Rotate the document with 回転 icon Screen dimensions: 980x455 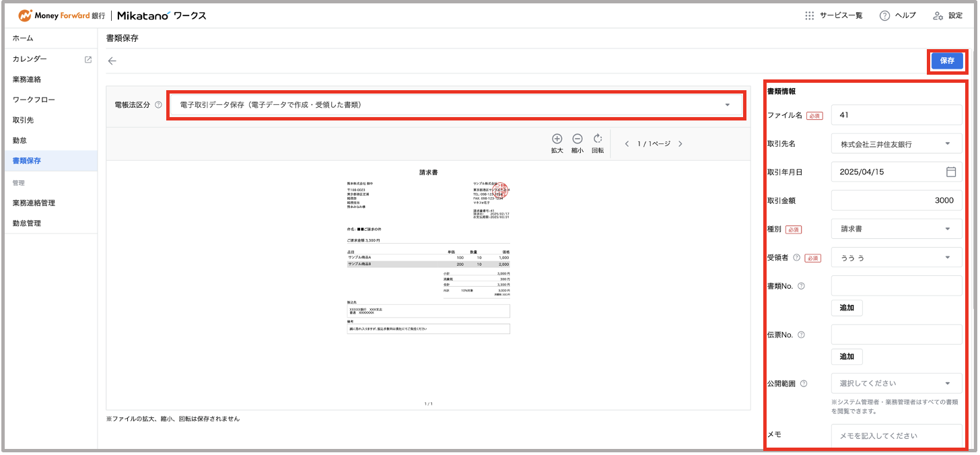pyautogui.click(x=598, y=139)
